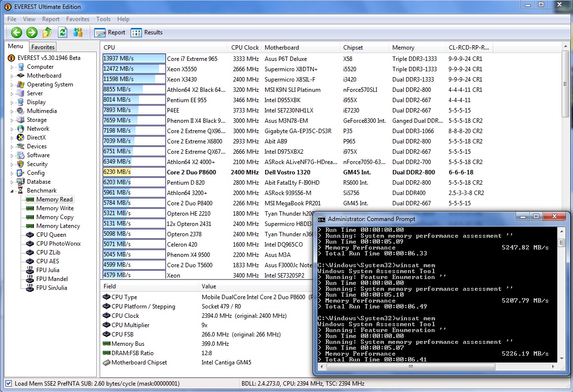Select the Network tree icon
The image size is (573, 392).
coord(21,129)
